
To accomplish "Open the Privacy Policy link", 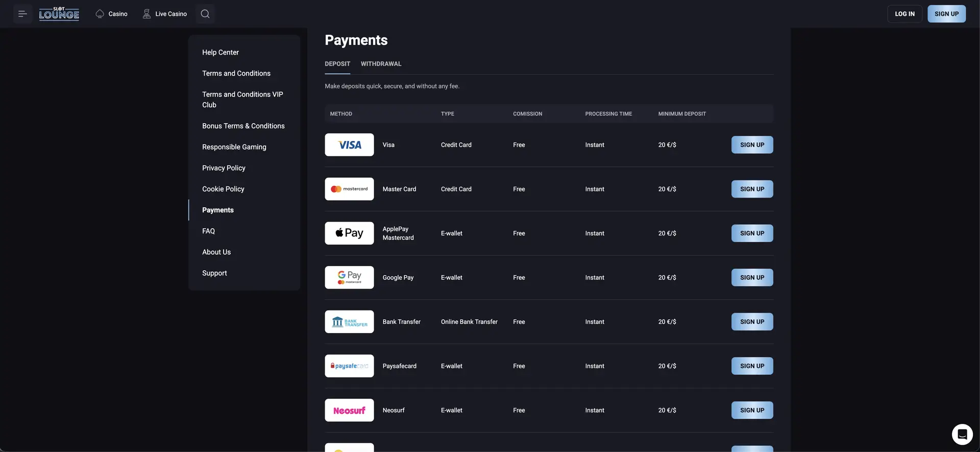I will (x=224, y=168).
